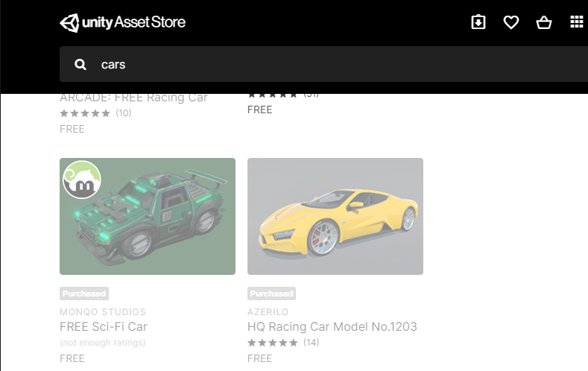Open ARCADE: FREE Racing Car title
The image size is (588, 371).
tap(133, 98)
